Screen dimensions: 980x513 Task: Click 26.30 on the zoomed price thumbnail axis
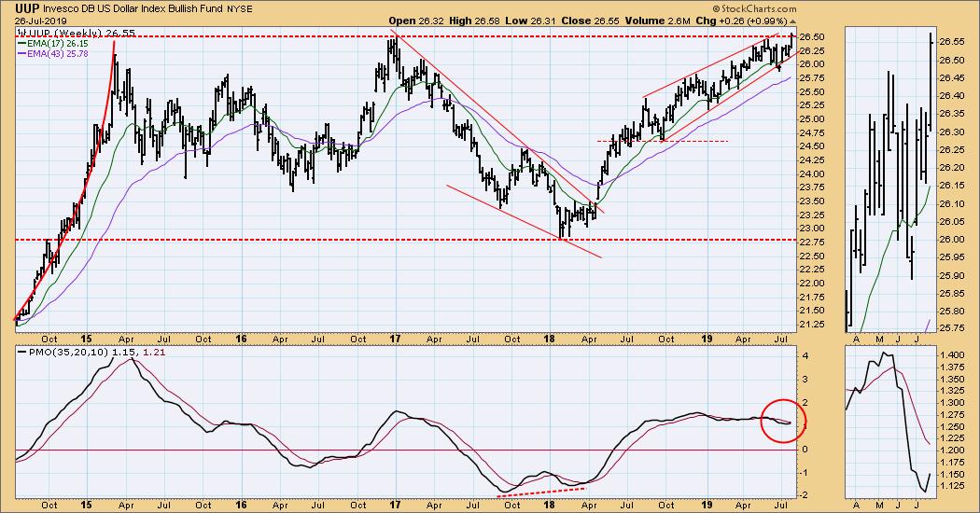point(951,132)
